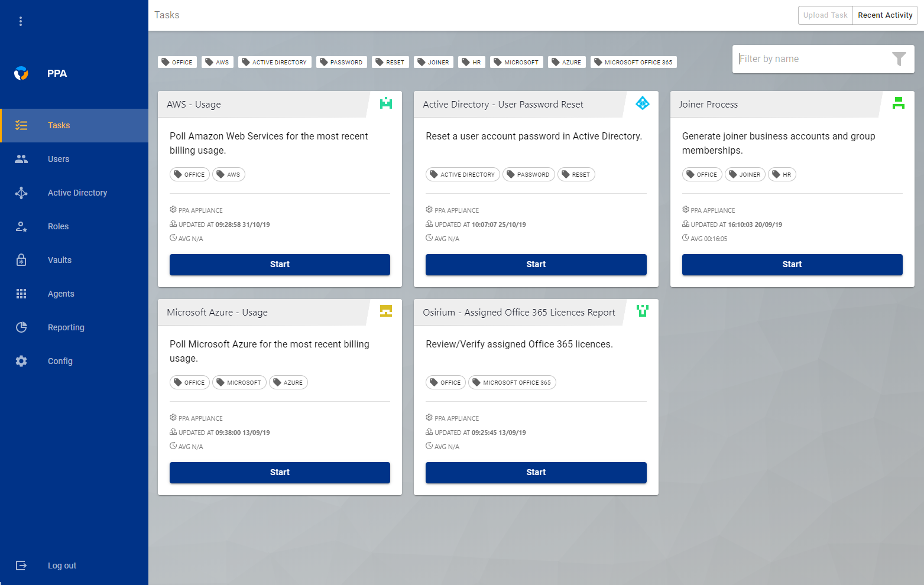Click the Active Directory sidebar icon
Screen dimensions: 924x585
pos(21,193)
